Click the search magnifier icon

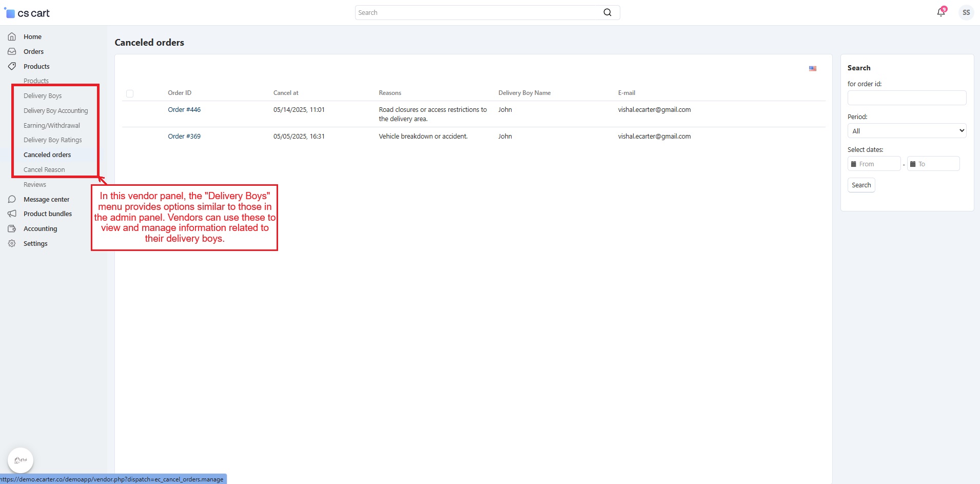point(607,12)
